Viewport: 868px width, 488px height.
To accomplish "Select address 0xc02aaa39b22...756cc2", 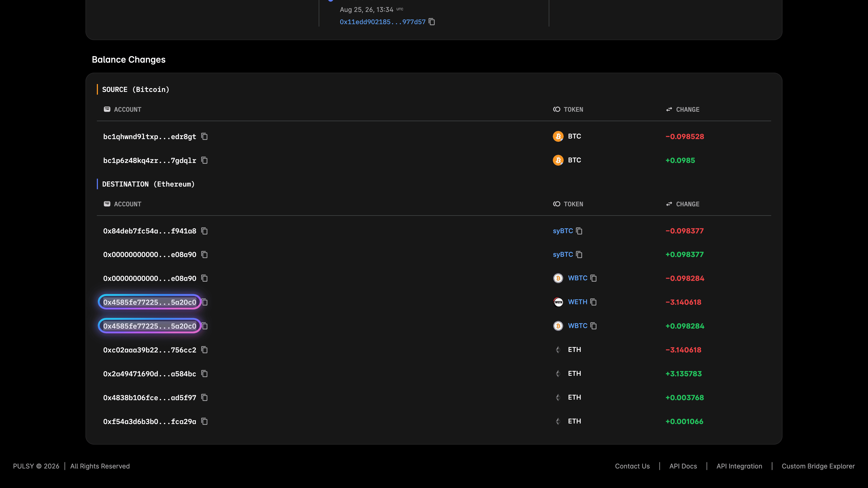I will click(x=150, y=350).
